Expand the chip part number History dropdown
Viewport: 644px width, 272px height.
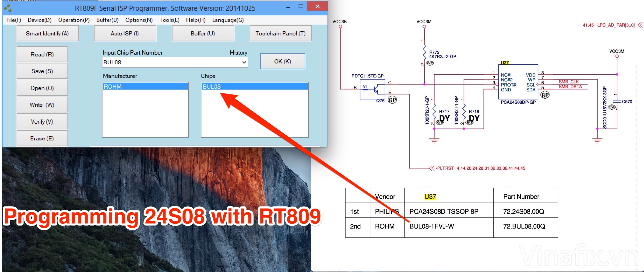coord(244,63)
